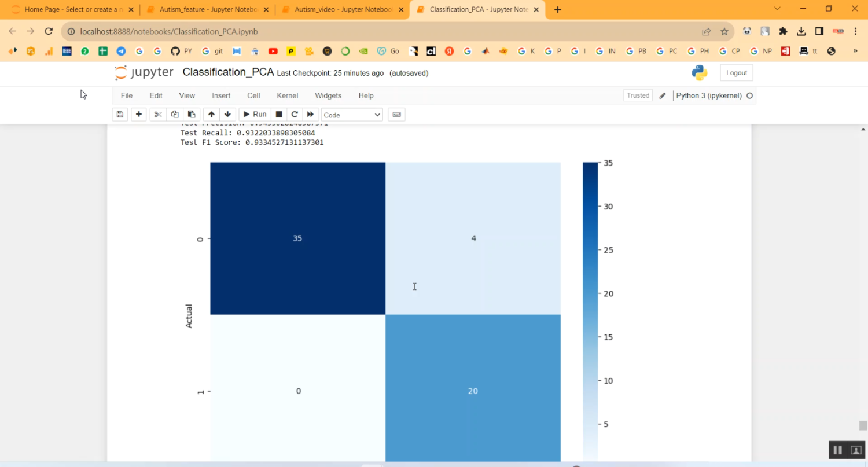Insert a new cell below with plus icon
The width and height of the screenshot is (868, 467).
(x=139, y=115)
